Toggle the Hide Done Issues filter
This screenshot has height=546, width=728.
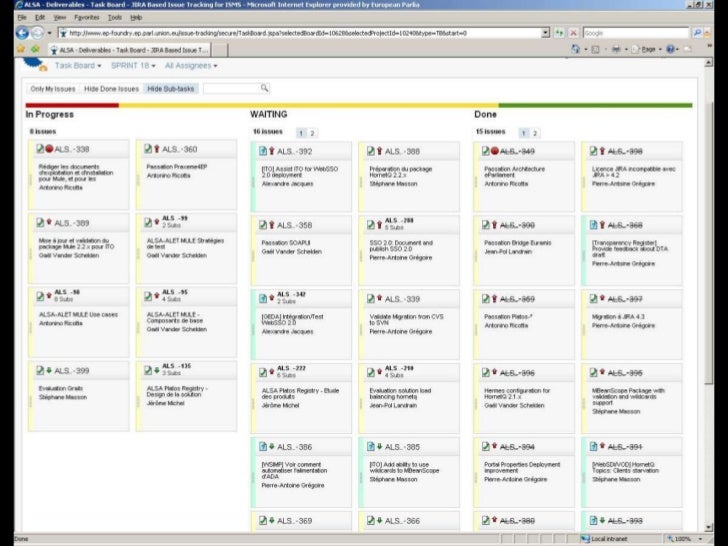(111, 89)
